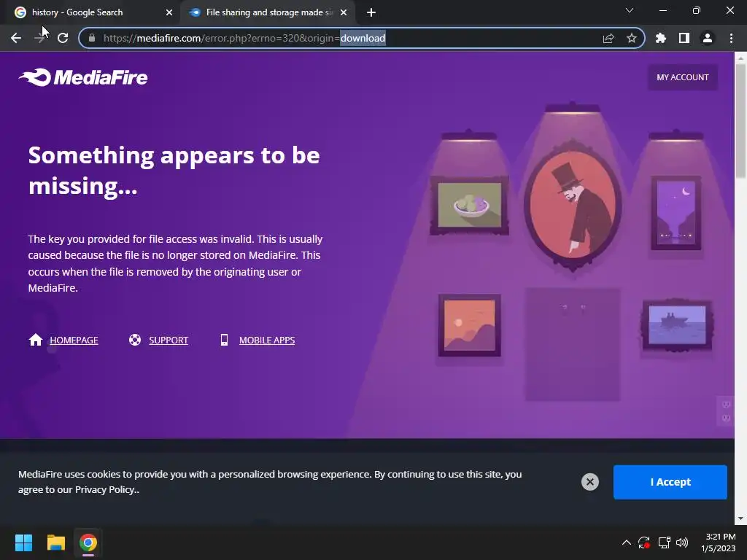The width and height of the screenshot is (747, 560).
Task: Click the page vertical scrollbar thumb
Action: point(740,120)
